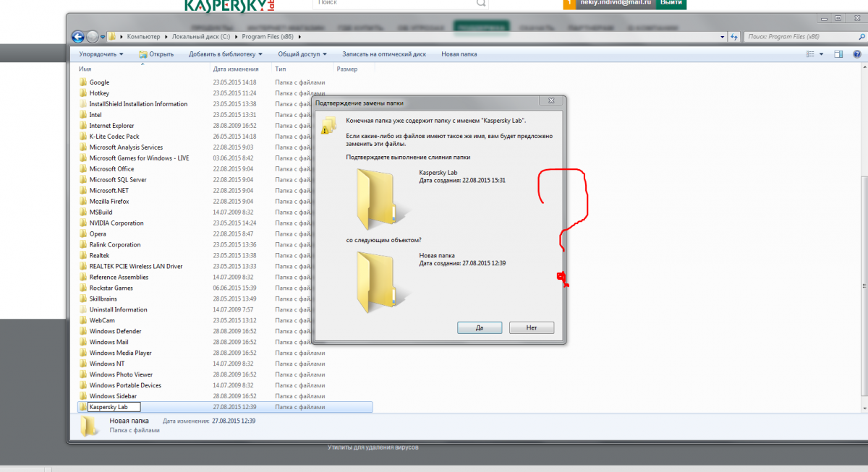Open the 'Добавить в библиотеку' dropdown

pyautogui.click(x=225, y=54)
